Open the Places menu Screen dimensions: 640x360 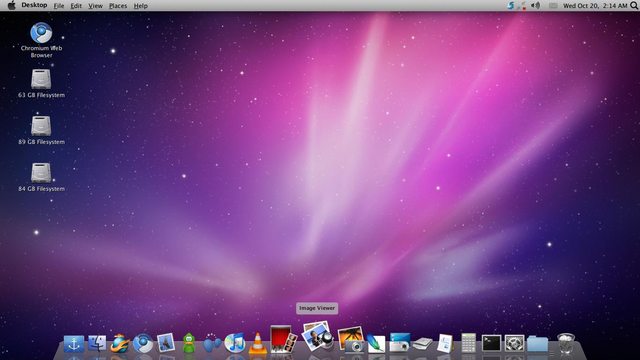click(x=118, y=6)
